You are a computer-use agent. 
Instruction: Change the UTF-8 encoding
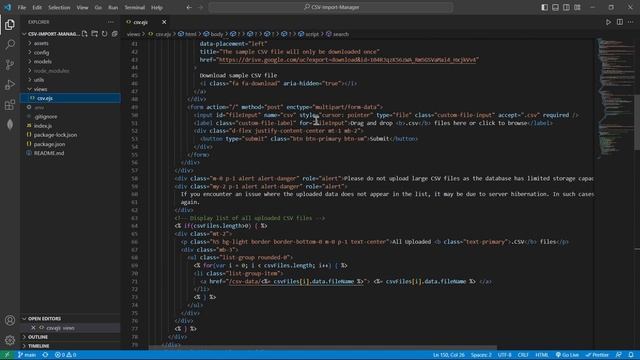(x=504, y=355)
